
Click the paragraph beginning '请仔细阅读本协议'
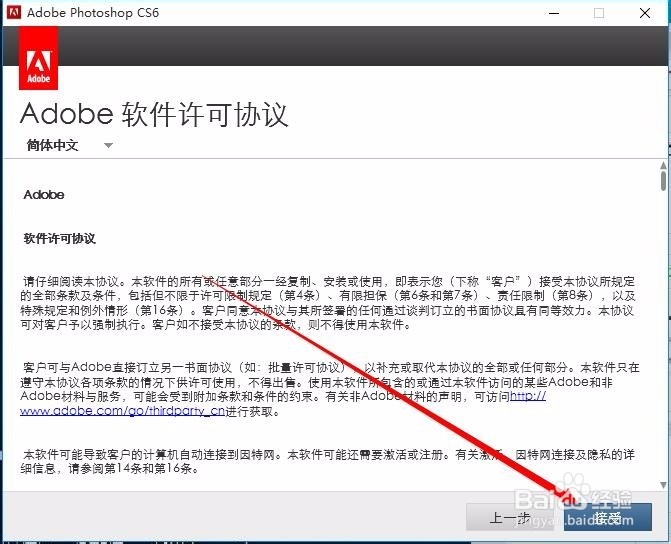coord(328,303)
